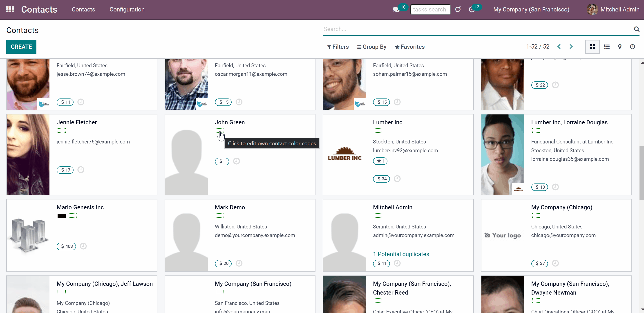Click email lumber-inv92@example.com

pos(405,150)
